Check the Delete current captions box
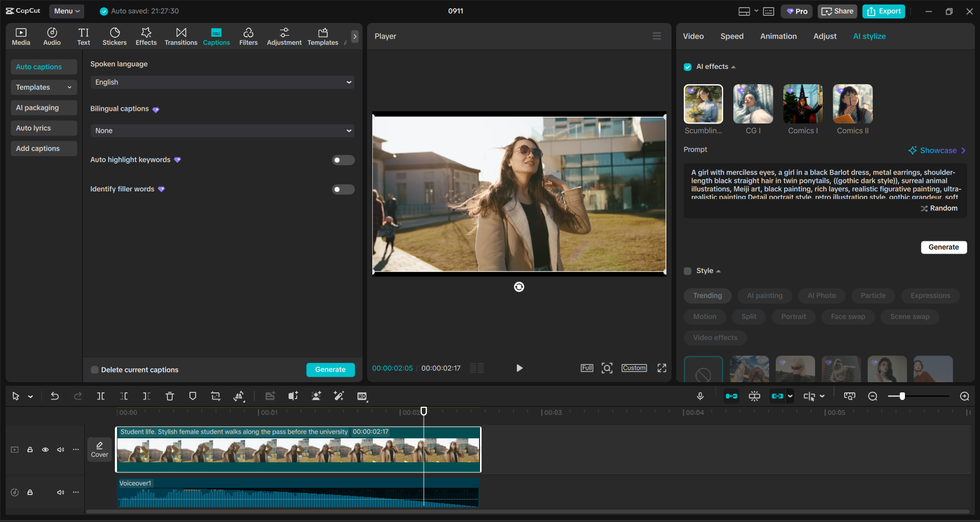 (x=95, y=370)
